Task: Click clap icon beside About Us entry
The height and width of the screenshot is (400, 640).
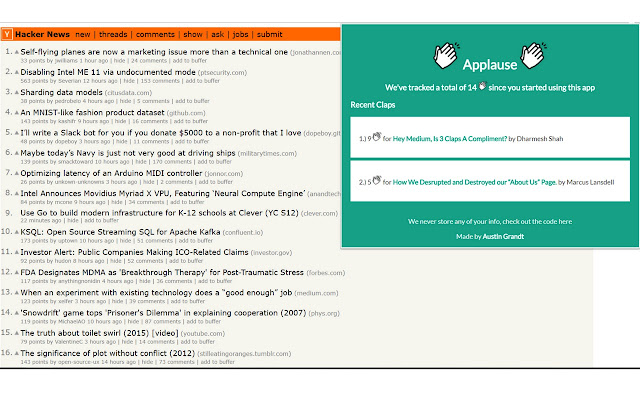Action: 376,180
